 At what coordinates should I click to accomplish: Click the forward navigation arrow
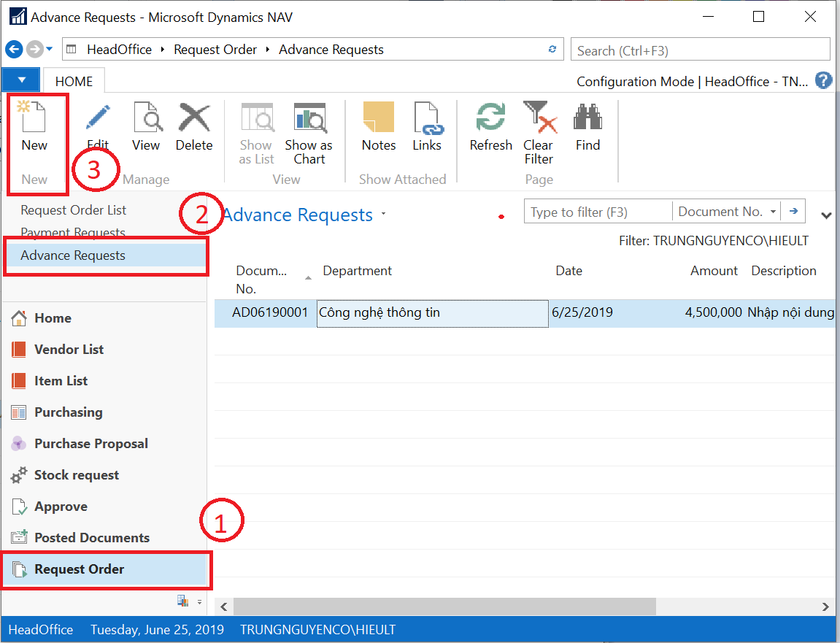35,50
